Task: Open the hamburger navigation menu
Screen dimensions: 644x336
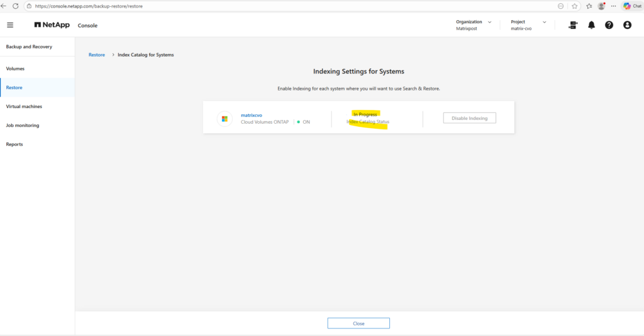Action: tap(10, 25)
